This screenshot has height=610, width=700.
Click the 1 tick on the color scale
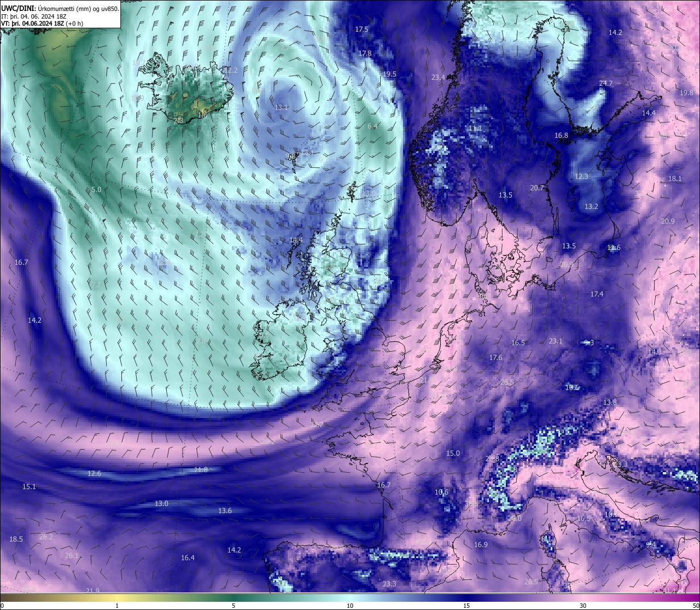pos(116,606)
